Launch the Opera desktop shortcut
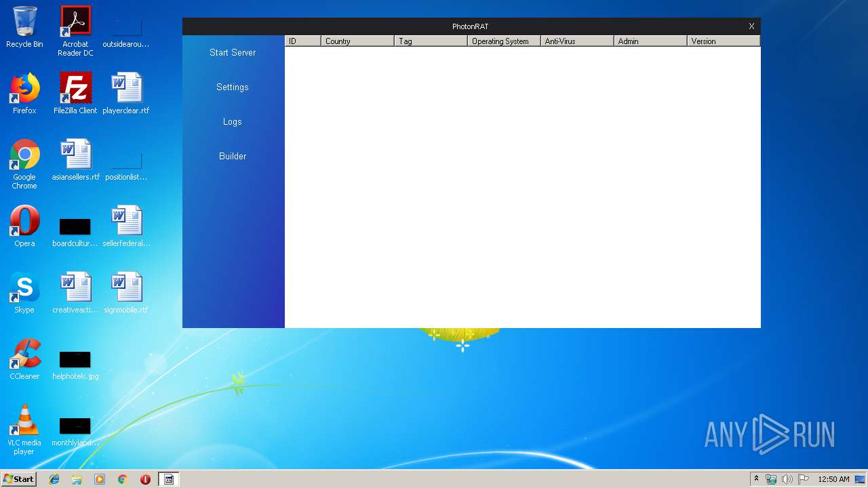Image resolution: width=868 pixels, height=488 pixels. (24, 226)
